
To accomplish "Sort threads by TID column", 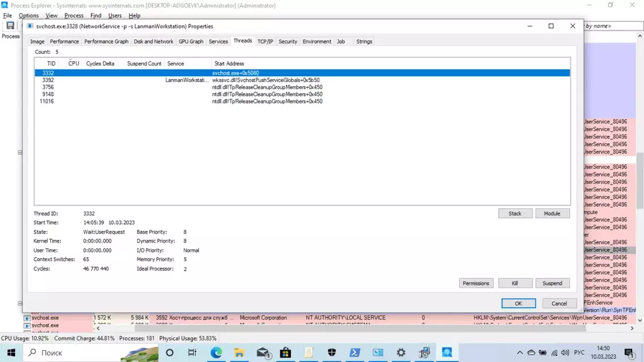I will coord(46,63).
